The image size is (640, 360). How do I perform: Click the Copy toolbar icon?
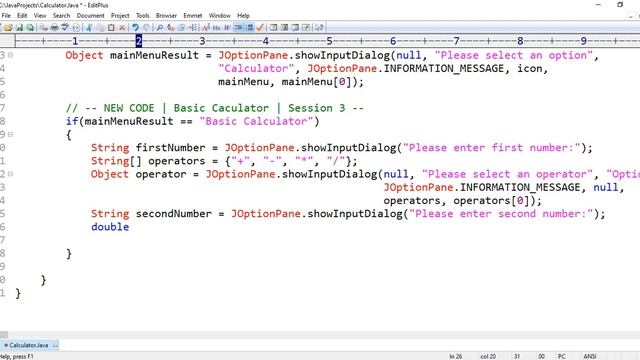coord(100,28)
